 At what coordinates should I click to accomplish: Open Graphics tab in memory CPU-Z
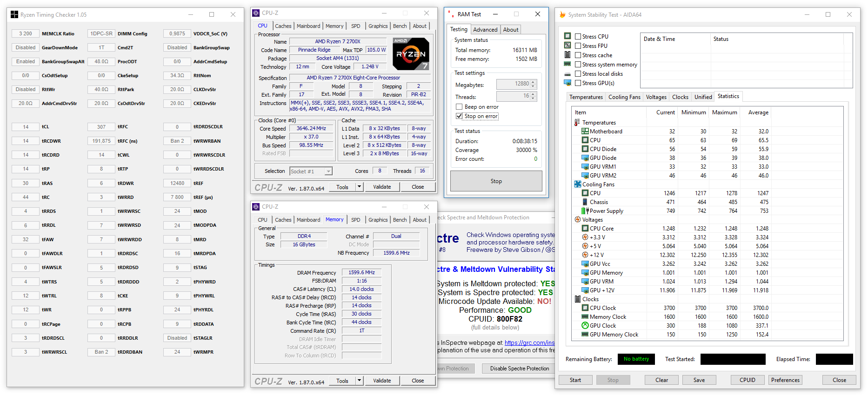pyautogui.click(x=378, y=220)
